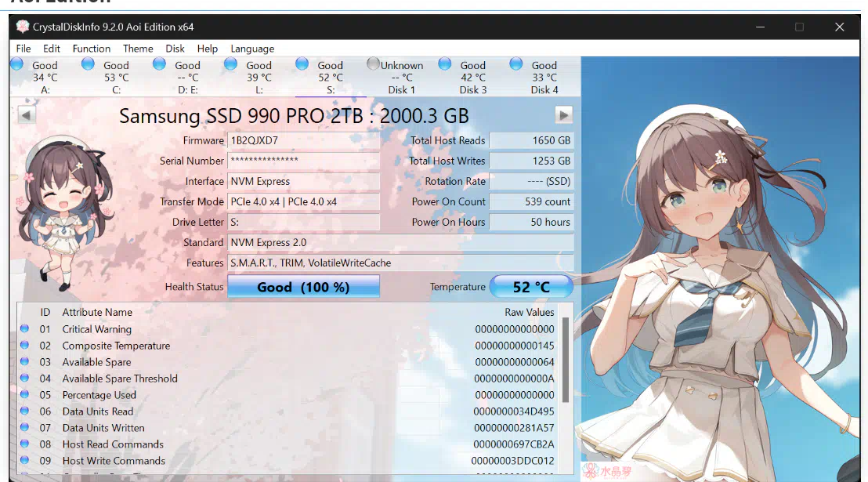Click the Interface field NVM Express
Viewport: 868px width, 482px height.
303,181
